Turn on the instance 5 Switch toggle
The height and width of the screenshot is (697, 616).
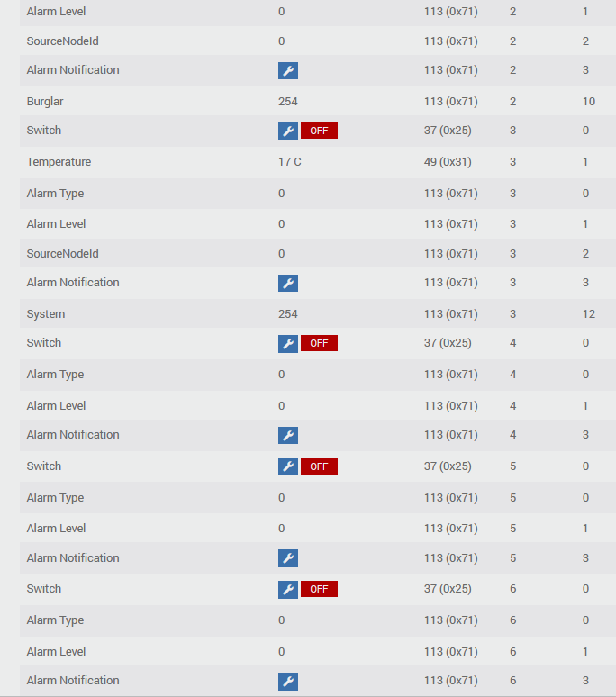[x=319, y=467]
